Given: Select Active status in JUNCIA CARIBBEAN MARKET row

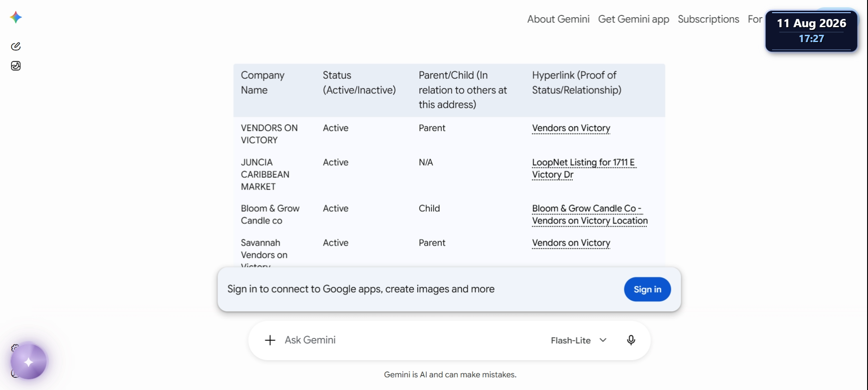Looking at the screenshot, I should pyautogui.click(x=335, y=162).
